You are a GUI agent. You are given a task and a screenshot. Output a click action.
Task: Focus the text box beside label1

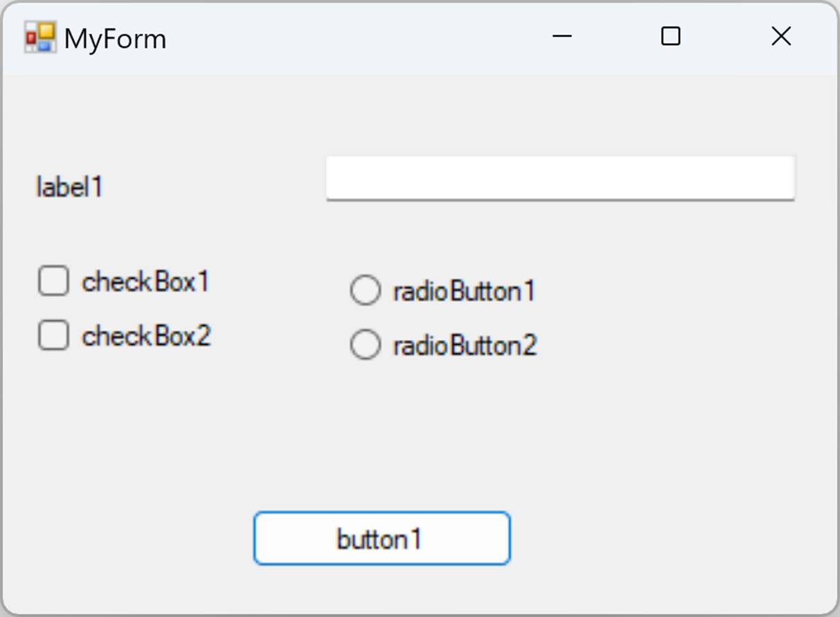pyautogui.click(x=560, y=179)
